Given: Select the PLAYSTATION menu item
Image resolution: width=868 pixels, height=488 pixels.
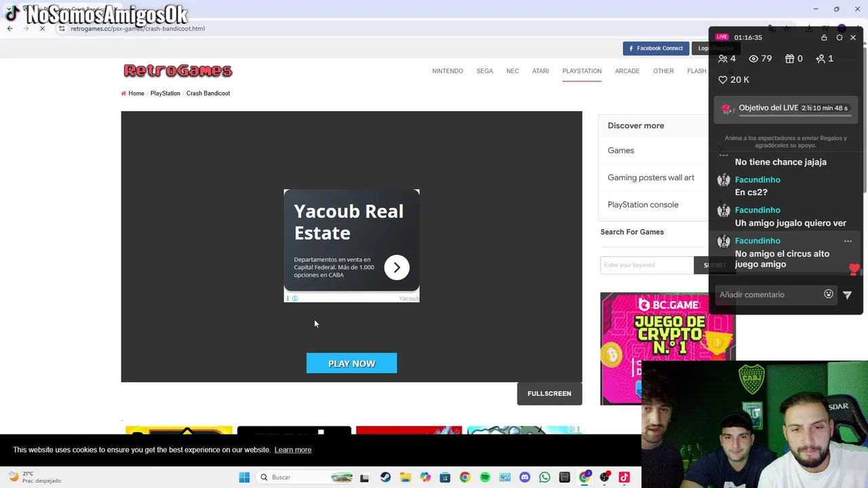Looking at the screenshot, I should coord(582,71).
